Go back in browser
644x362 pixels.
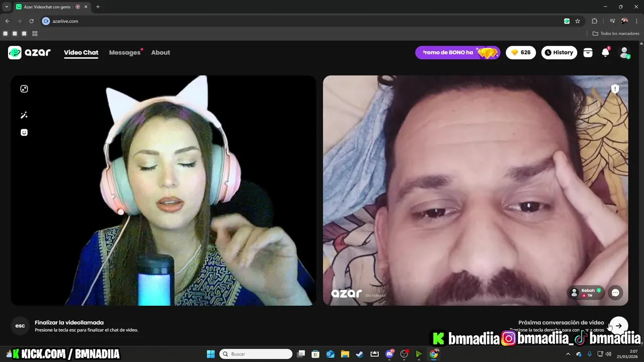tap(7, 21)
